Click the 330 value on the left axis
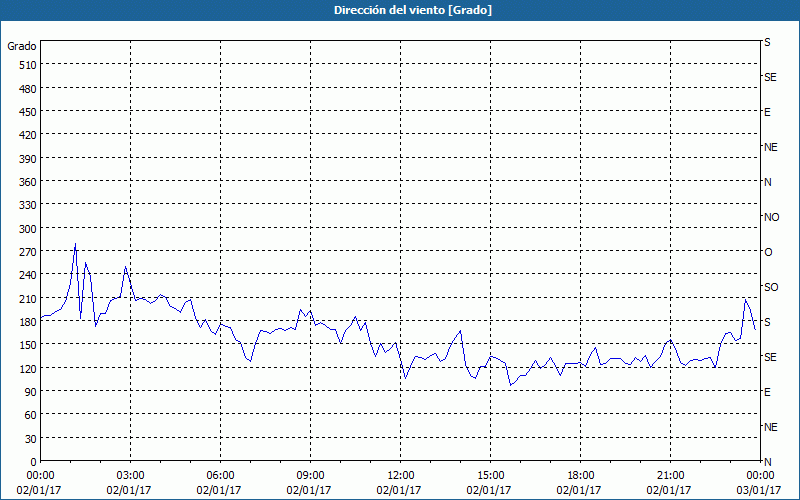The image size is (800, 500). (x=28, y=206)
